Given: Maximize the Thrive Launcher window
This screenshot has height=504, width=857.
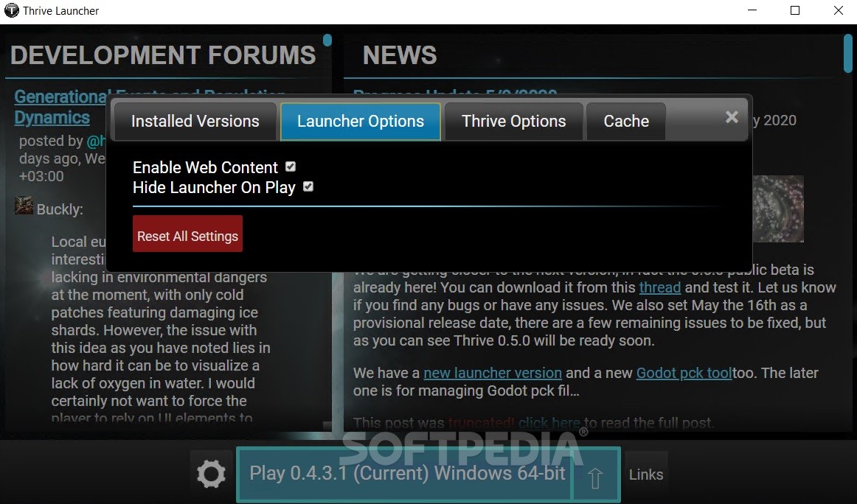Looking at the screenshot, I should (795, 11).
